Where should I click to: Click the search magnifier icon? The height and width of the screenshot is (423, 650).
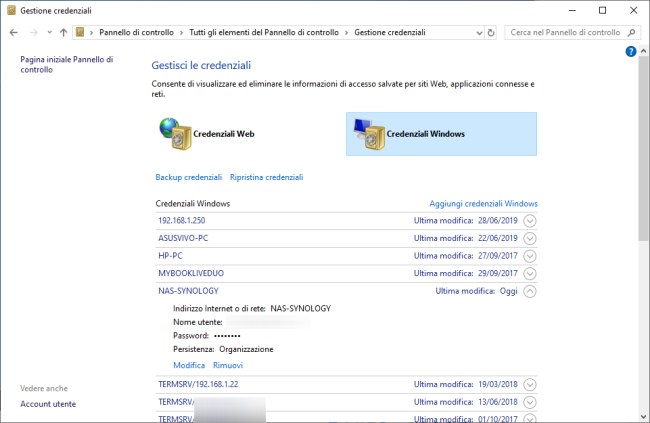629,32
